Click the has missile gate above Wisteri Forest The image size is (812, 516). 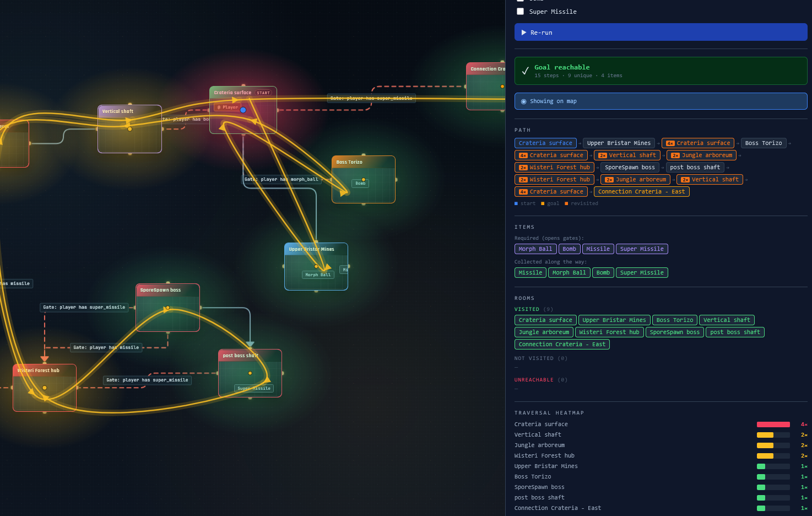coord(17,283)
